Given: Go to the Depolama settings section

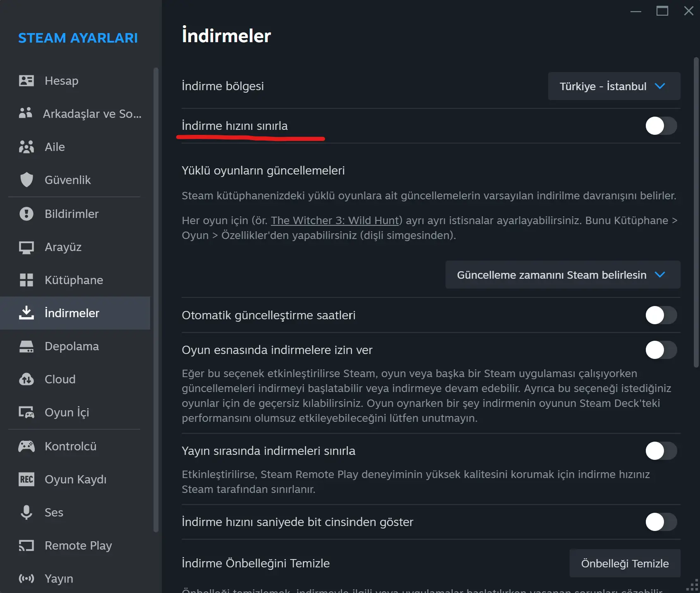Looking at the screenshot, I should point(75,346).
